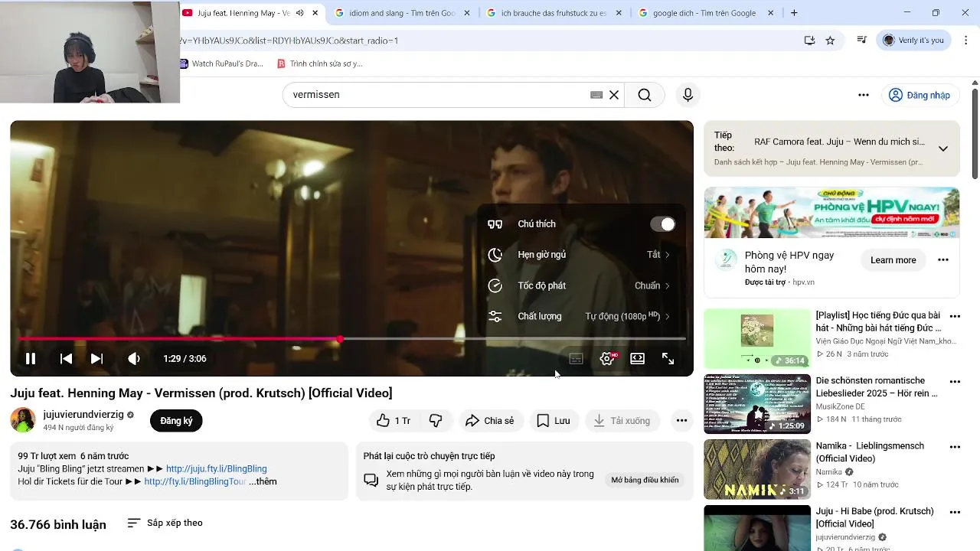Click Learn more on HPV ad
The height and width of the screenshot is (551, 980).
[x=893, y=260]
